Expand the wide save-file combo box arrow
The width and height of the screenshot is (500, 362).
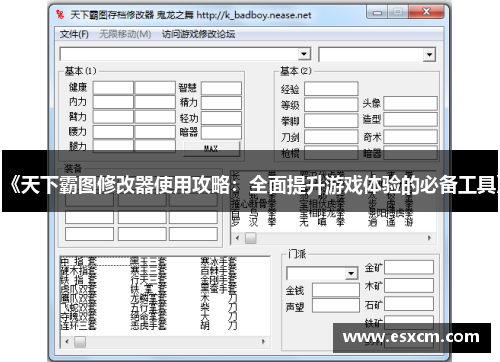tap(304, 54)
